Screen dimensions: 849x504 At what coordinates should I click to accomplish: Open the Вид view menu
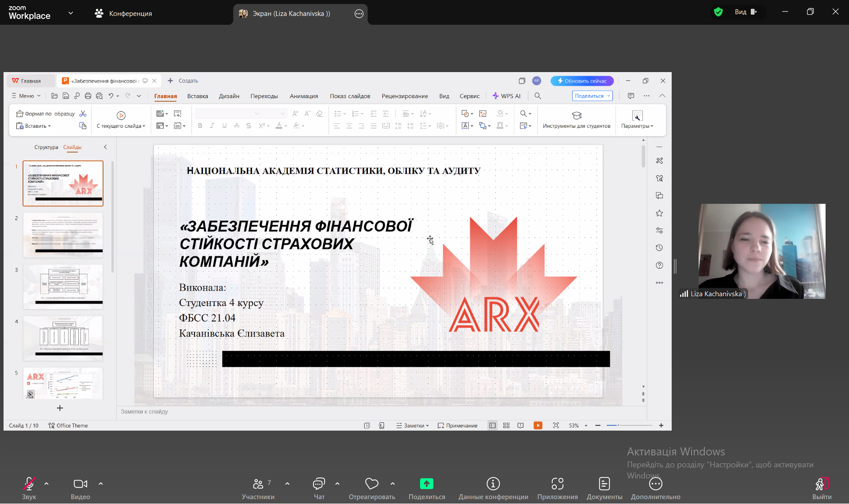746,12
